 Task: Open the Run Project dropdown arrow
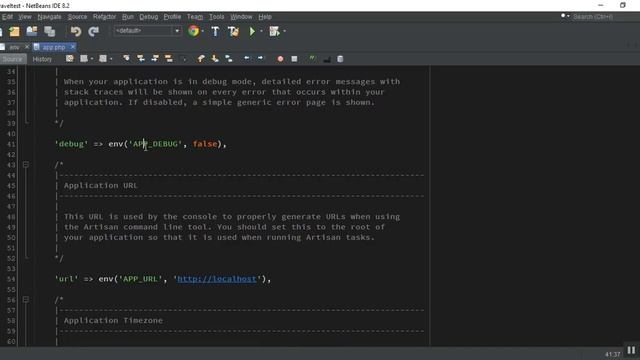(x=261, y=31)
